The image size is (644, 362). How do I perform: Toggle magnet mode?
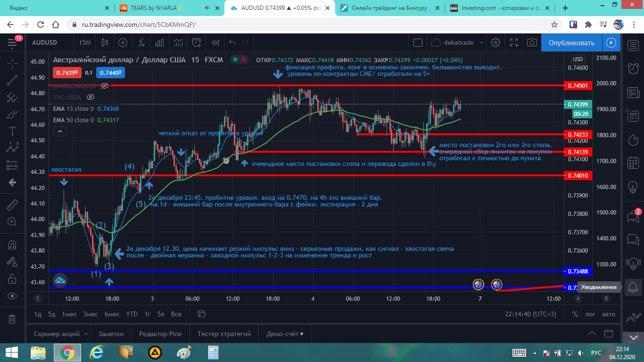[12, 245]
